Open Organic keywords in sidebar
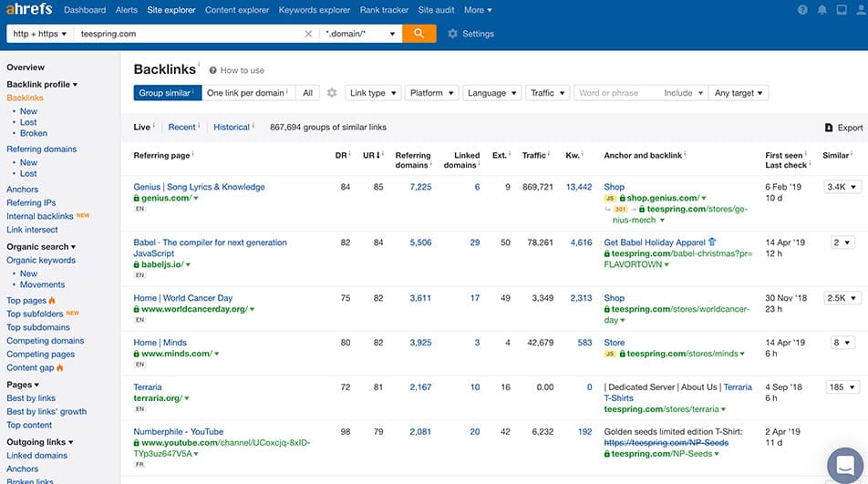 [x=41, y=261]
